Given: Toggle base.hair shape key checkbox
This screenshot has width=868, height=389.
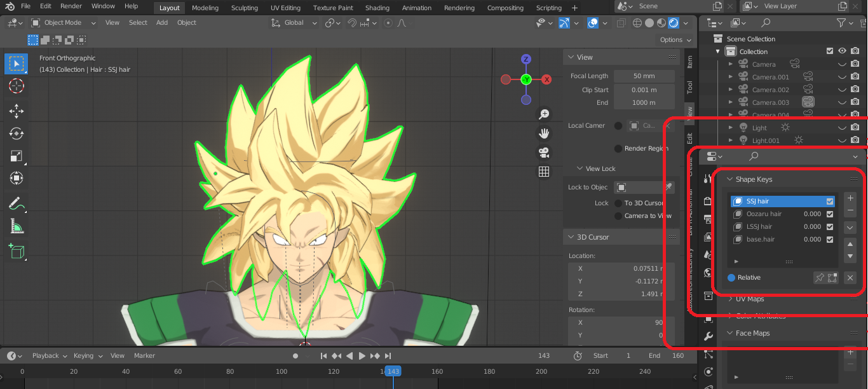Looking at the screenshot, I should 830,240.
